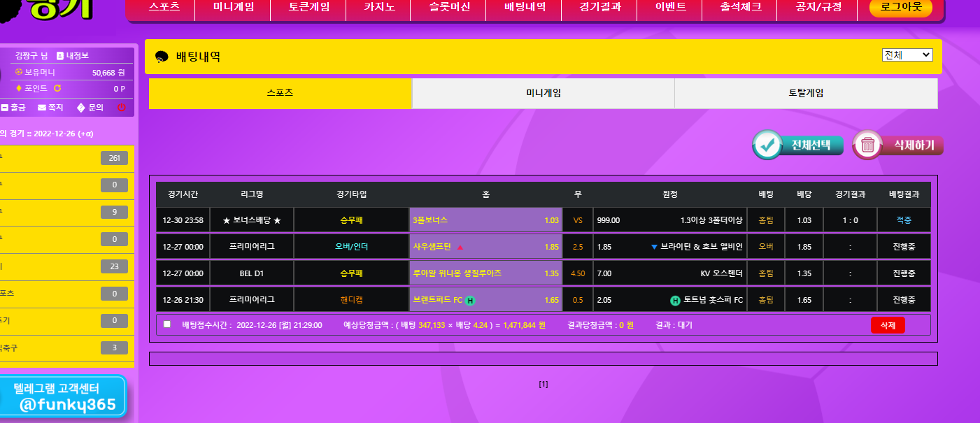Open the Telegram 고객센터 banner
The height and width of the screenshot is (423, 980).
tap(63, 396)
